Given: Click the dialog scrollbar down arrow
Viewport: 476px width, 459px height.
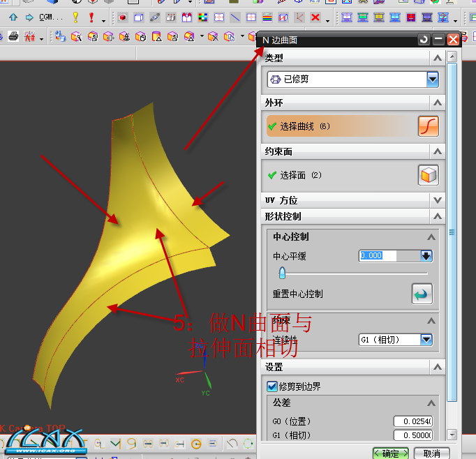Looking at the screenshot, I should pyautogui.click(x=452, y=435).
